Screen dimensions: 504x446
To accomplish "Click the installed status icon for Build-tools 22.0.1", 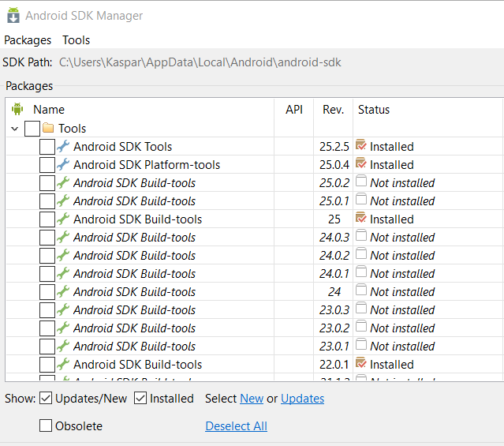I will (x=361, y=363).
